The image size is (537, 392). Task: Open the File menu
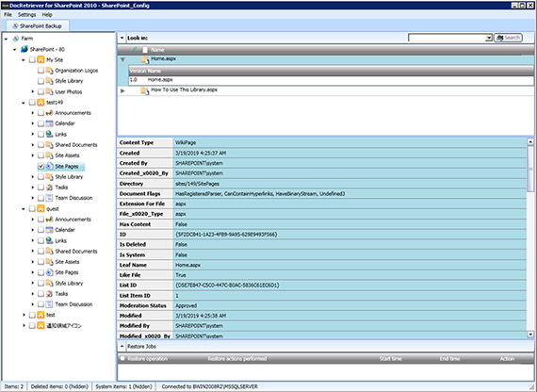[x=8, y=15]
